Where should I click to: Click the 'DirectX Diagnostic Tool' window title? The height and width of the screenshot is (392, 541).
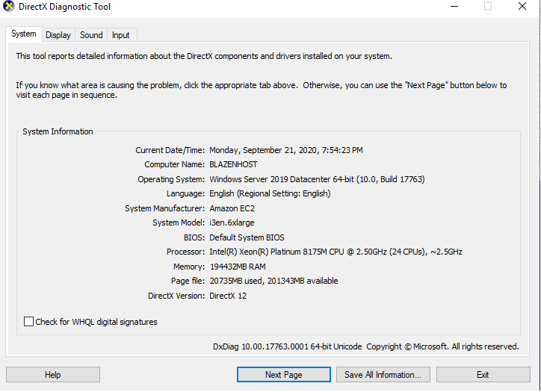(64, 7)
